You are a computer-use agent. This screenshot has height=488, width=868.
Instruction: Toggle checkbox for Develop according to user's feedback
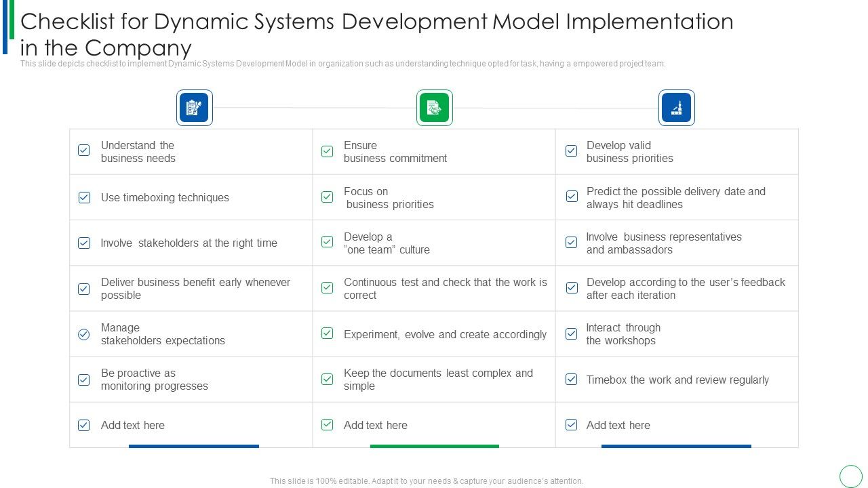(x=572, y=287)
